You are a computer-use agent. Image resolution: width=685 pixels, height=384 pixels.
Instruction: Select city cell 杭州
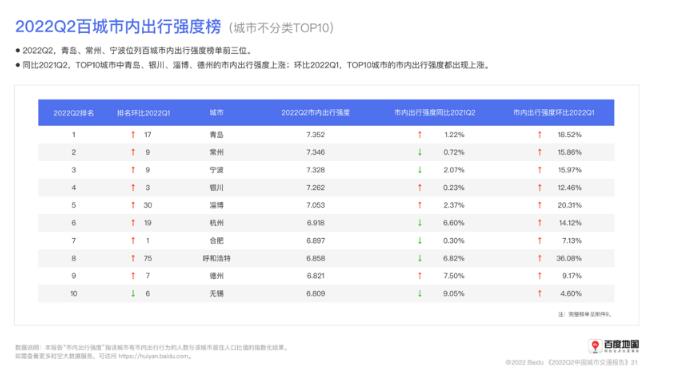tap(216, 223)
